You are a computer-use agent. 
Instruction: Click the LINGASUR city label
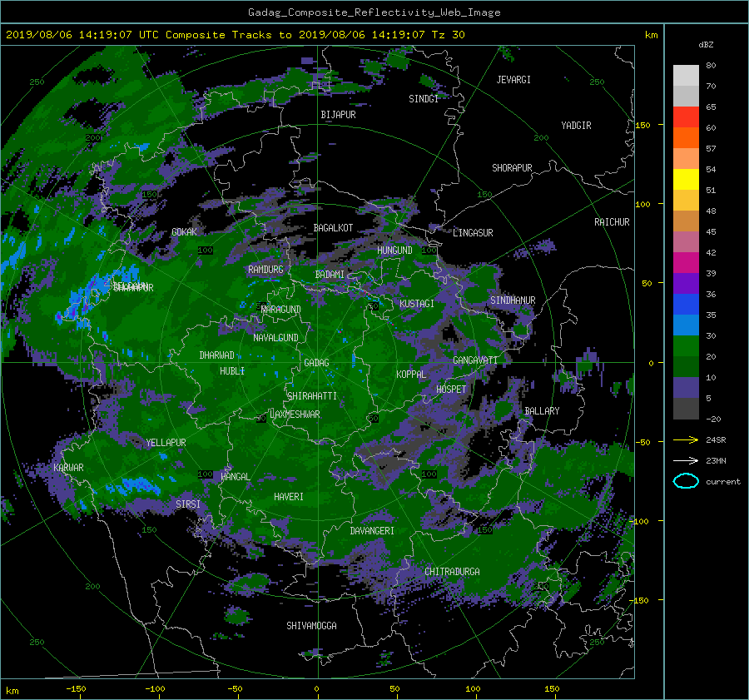click(473, 233)
